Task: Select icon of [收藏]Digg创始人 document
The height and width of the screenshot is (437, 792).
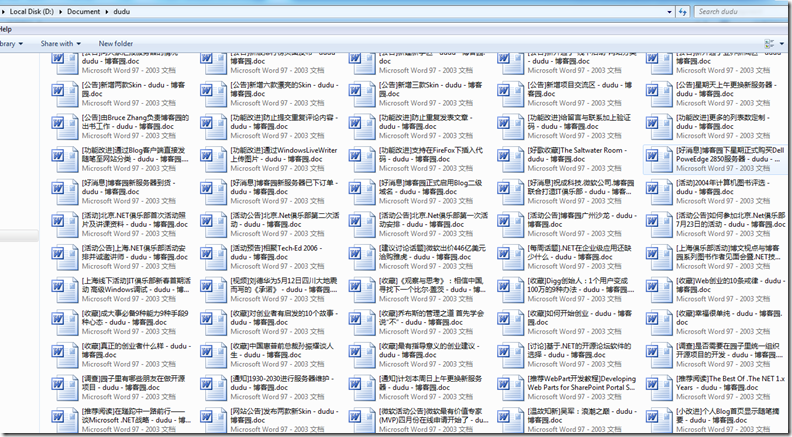Action: click(510, 291)
